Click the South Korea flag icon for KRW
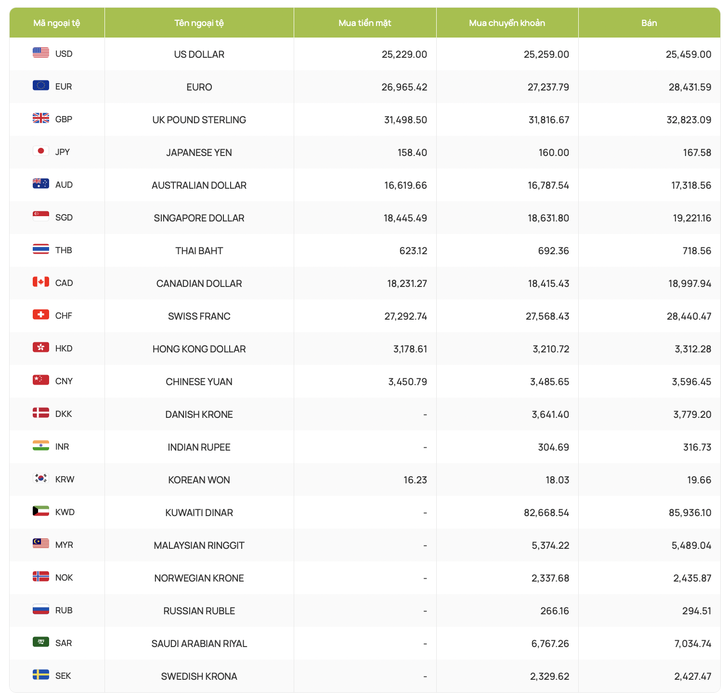Screen dimensions: 728x700 41,478
